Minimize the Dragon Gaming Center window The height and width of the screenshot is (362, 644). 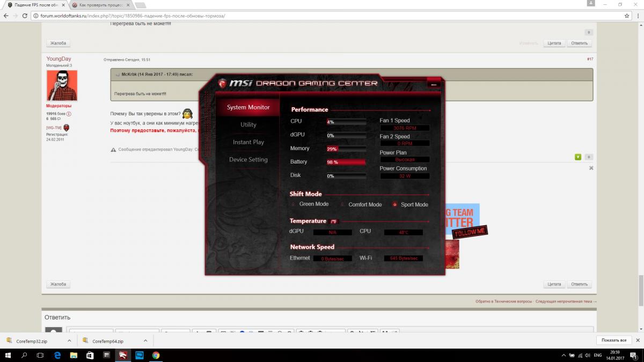point(434,84)
